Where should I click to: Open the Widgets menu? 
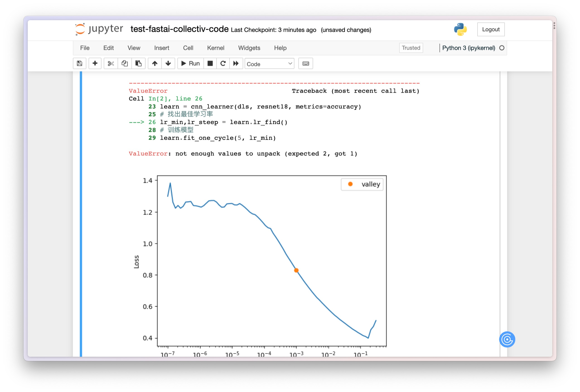(x=249, y=48)
